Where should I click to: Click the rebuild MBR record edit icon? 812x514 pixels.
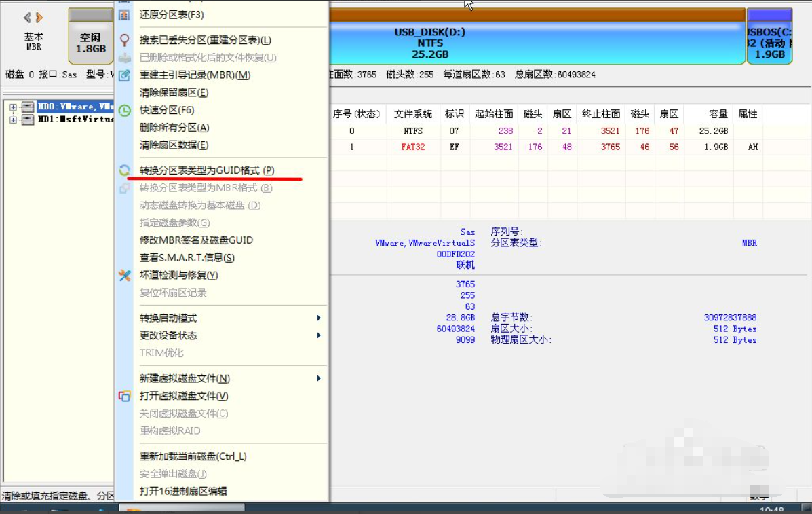(x=124, y=76)
